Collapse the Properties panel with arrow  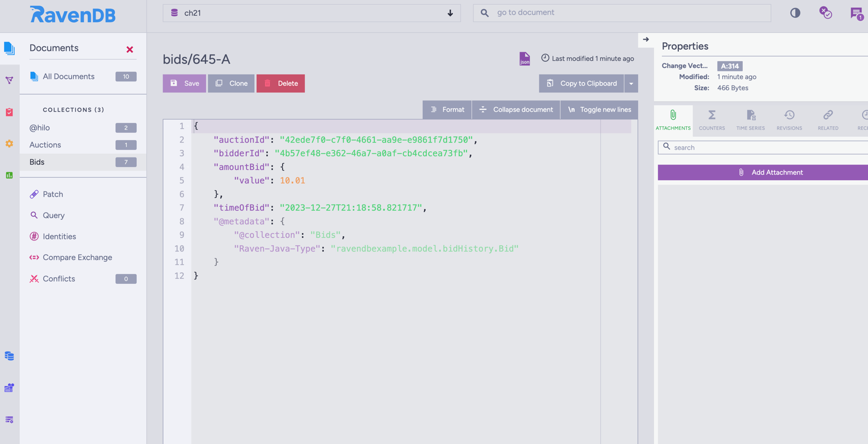pos(646,40)
